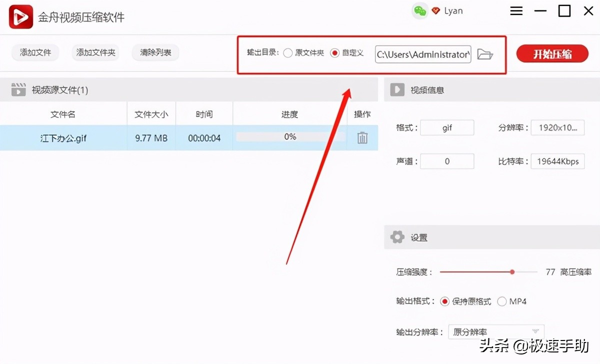Click 清除列表 to clear the list
This screenshot has width=600, height=364.
155,52
